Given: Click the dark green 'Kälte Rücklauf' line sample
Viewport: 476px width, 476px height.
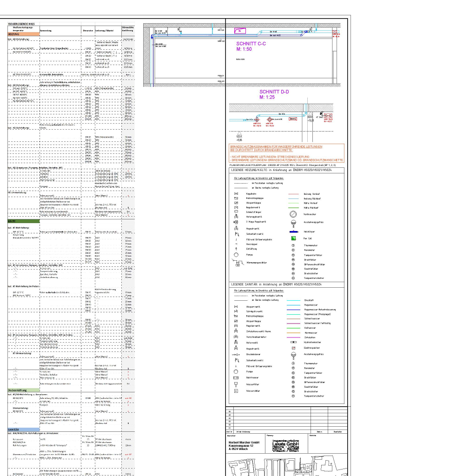Looking at the screenshot, I should point(294,208).
